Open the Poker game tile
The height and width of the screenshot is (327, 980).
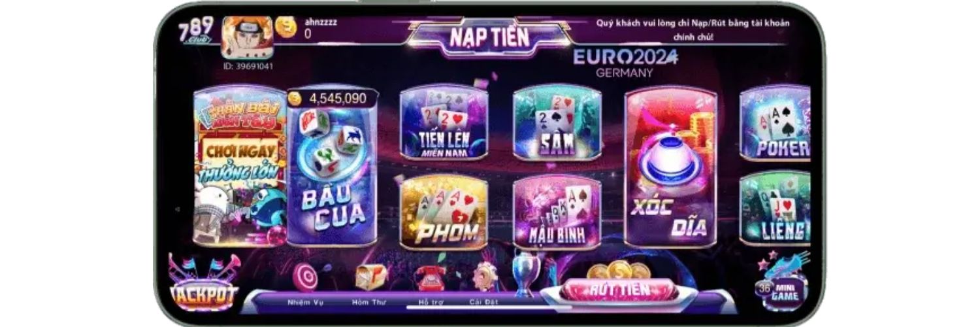point(776,123)
